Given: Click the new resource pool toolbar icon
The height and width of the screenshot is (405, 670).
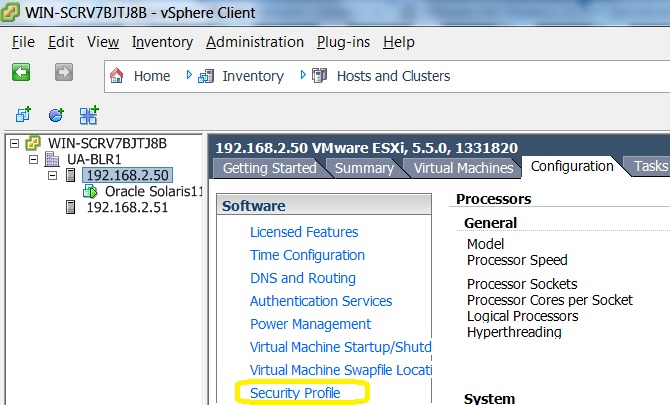Looking at the screenshot, I should click(x=56, y=114).
